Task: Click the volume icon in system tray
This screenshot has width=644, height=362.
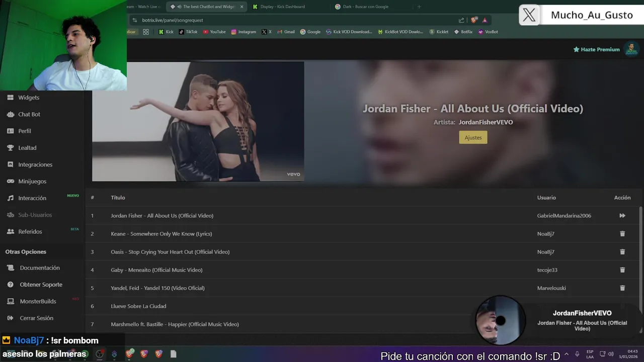Action: (611, 354)
